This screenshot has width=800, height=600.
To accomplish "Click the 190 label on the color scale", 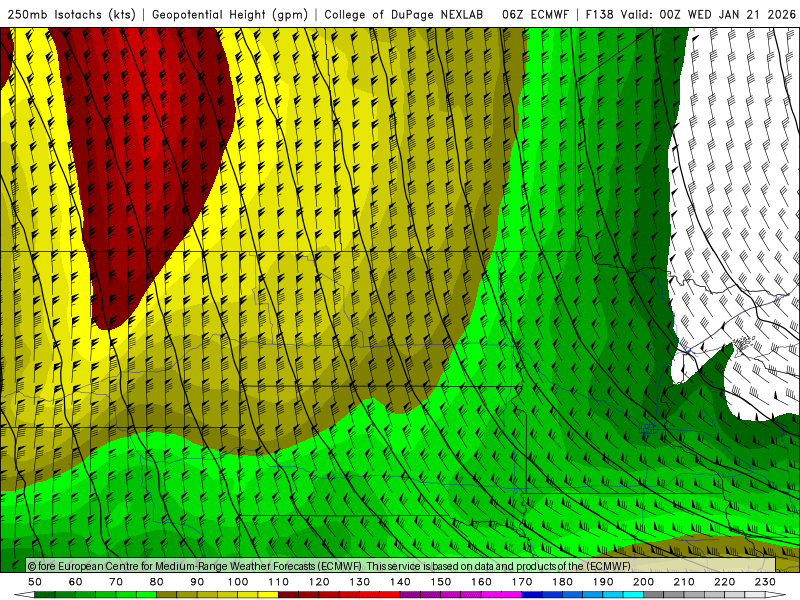I will [x=603, y=582].
